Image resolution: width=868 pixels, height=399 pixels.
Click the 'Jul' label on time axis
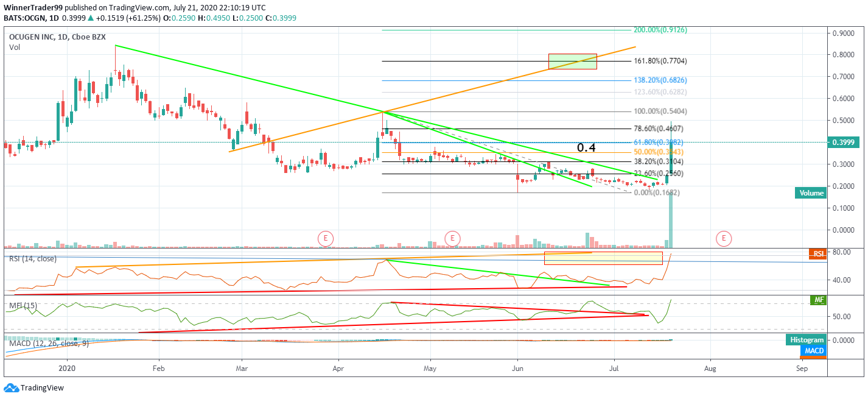click(614, 369)
